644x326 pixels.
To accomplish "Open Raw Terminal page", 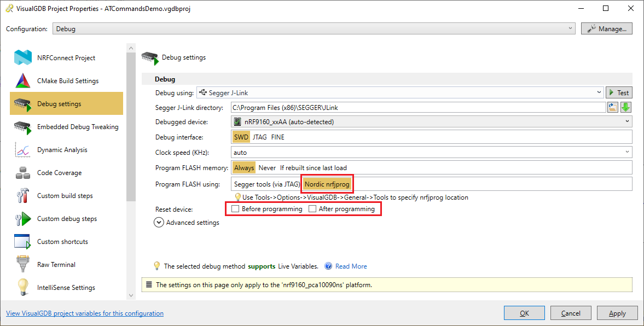I will 66,265.
